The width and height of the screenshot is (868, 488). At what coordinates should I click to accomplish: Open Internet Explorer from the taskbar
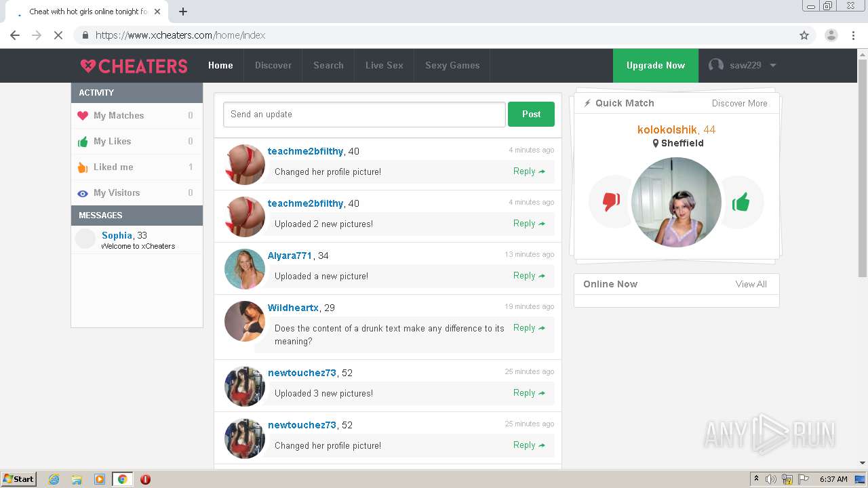pyautogui.click(x=54, y=479)
